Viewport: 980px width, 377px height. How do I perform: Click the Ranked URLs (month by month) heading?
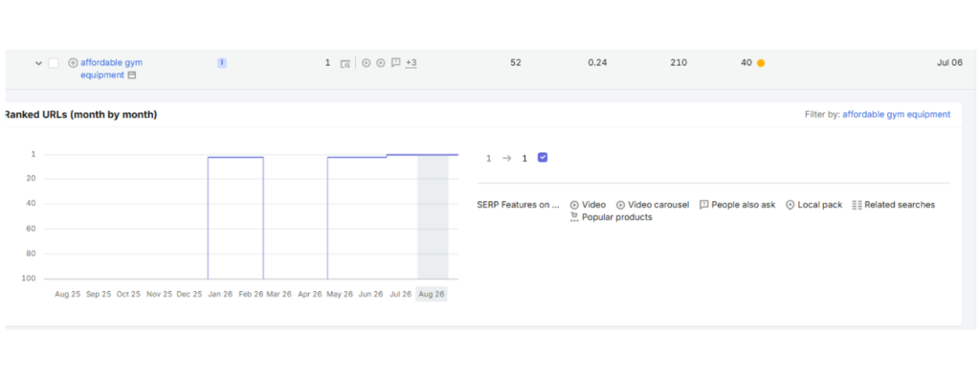point(81,115)
